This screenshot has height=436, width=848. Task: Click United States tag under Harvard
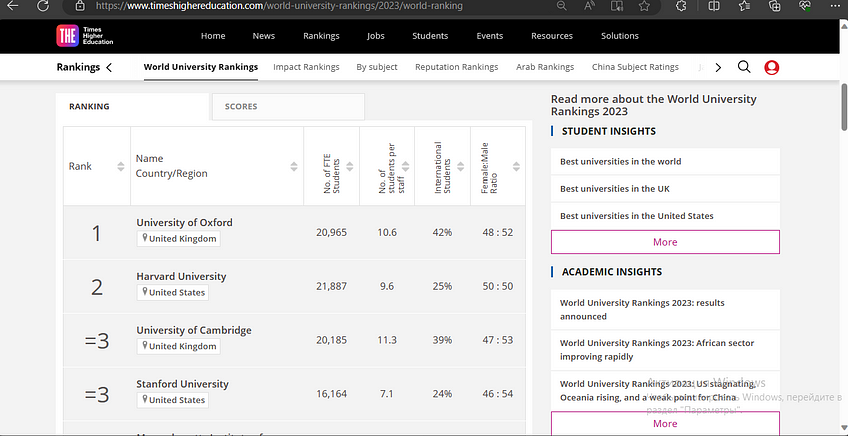point(173,292)
